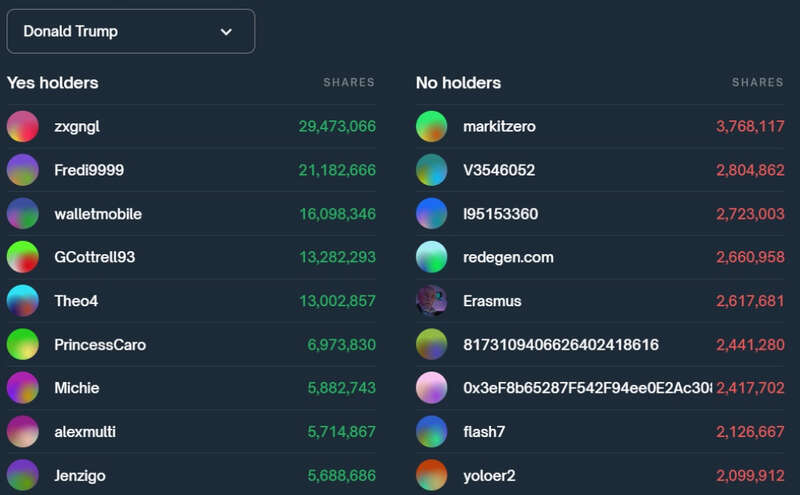The width and height of the screenshot is (800, 495).
Task: Click yoloer2's orange avatar icon
Action: point(431,475)
